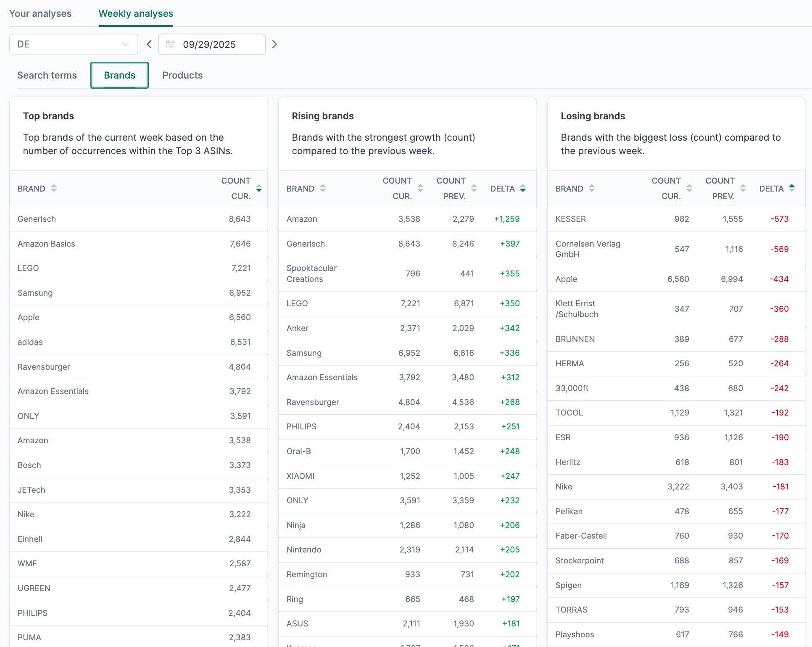This screenshot has width=812, height=647.
Task: Sort Rising brands by COUNT PREV.
Action: coord(474,188)
